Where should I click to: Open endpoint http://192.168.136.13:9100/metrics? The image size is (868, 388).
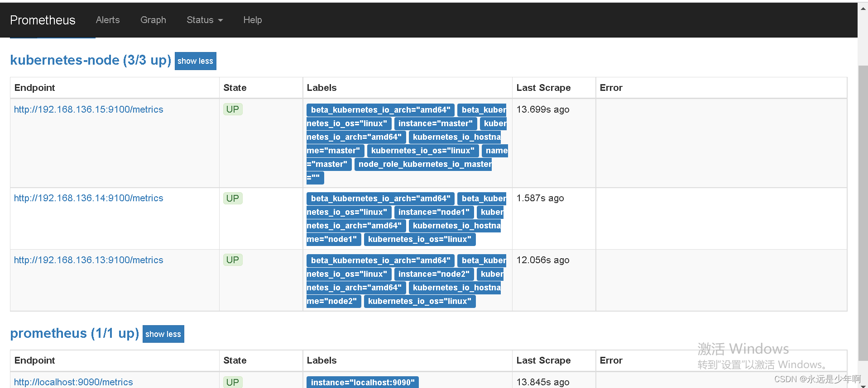pyautogui.click(x=89, y=260)
